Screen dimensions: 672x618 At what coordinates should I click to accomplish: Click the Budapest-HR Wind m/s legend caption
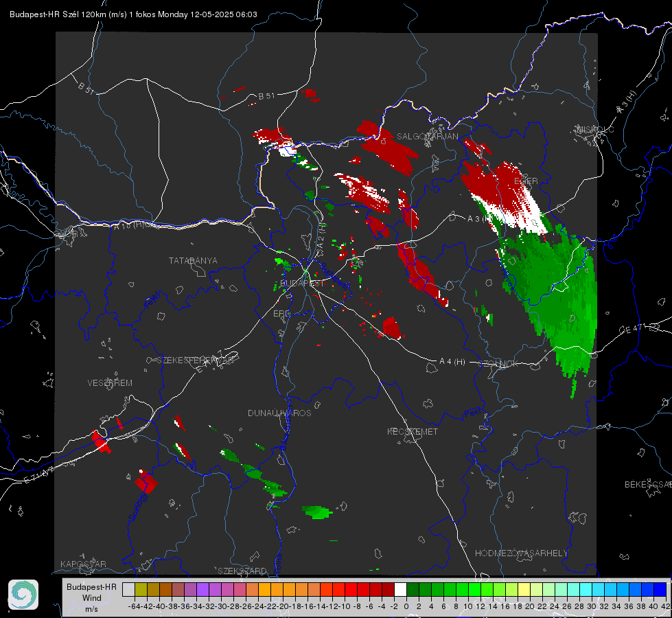coord(91,598)
